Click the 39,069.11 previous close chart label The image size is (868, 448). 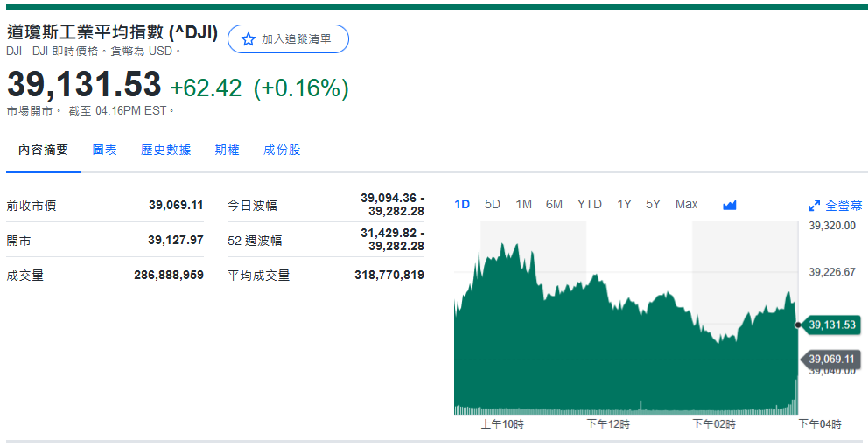(x=832, y=359)
